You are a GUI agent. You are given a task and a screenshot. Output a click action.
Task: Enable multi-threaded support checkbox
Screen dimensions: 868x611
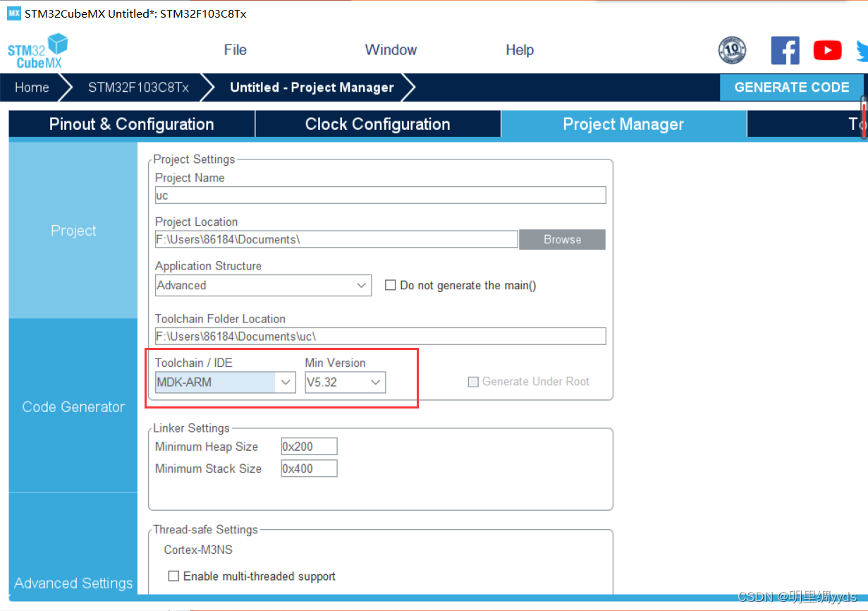tap(173, 576)
